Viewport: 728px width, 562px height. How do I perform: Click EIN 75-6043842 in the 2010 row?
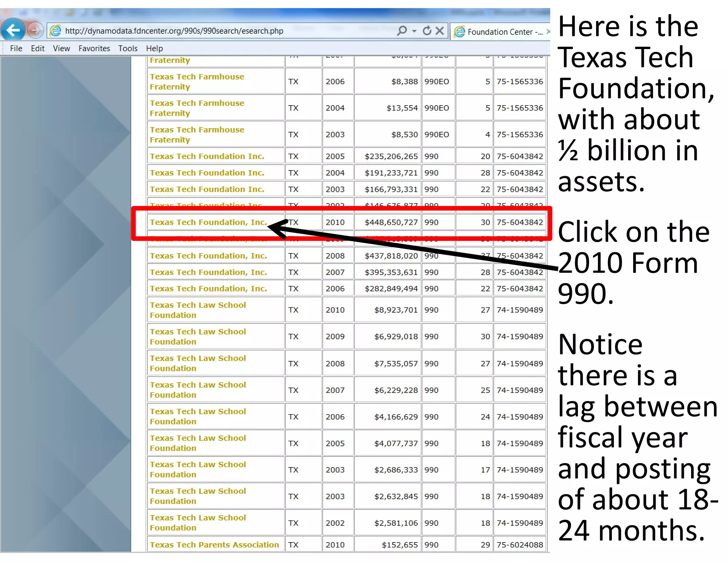point(520,222)
